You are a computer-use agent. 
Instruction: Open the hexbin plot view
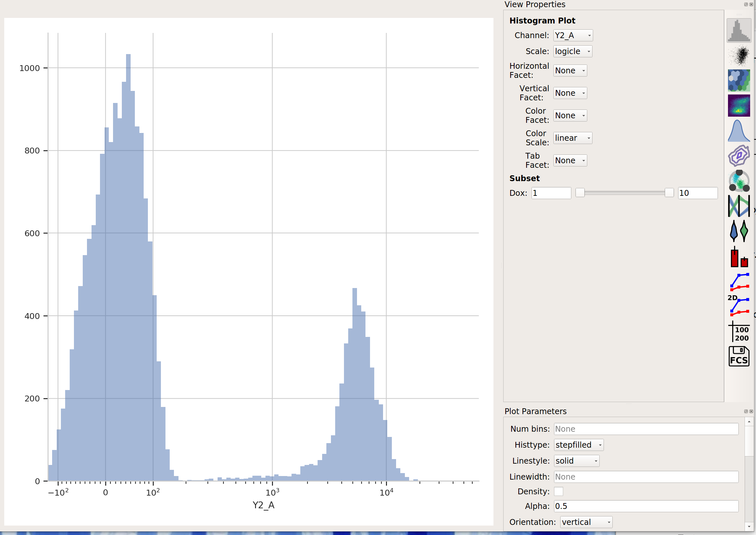739,80
